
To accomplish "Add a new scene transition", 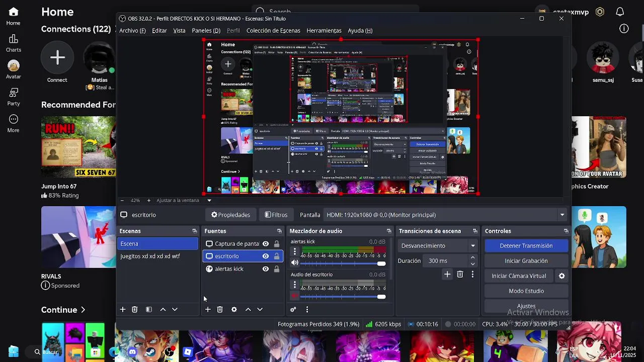I will (447, 275).
